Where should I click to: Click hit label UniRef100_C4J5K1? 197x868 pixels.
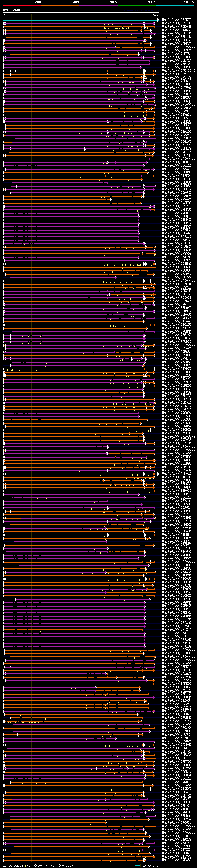[177, 30]
